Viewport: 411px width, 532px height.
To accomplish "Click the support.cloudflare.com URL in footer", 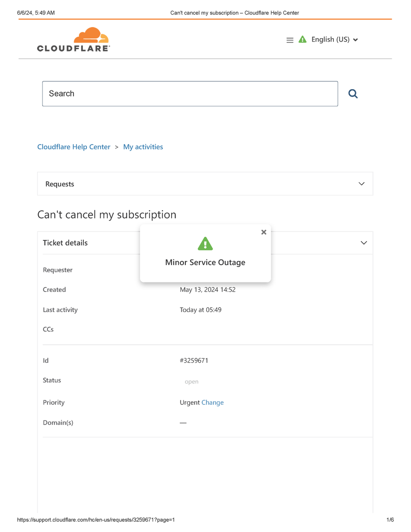I will 96,520.
